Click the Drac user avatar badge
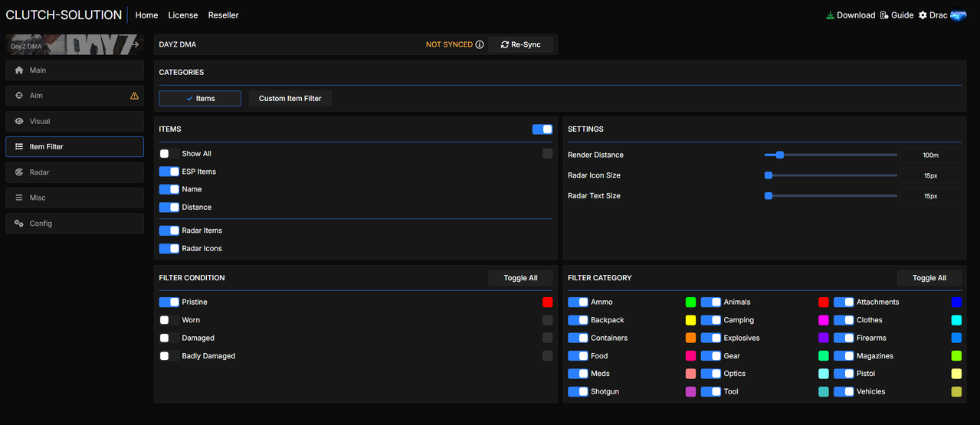This screenshot has width=980, height=425. [x=959, y=15]
